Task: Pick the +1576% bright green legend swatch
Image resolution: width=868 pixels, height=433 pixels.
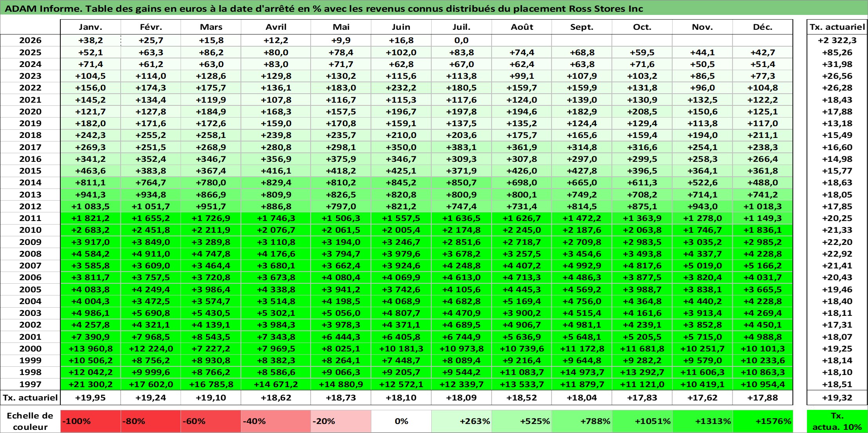Action: pos(763,421)
